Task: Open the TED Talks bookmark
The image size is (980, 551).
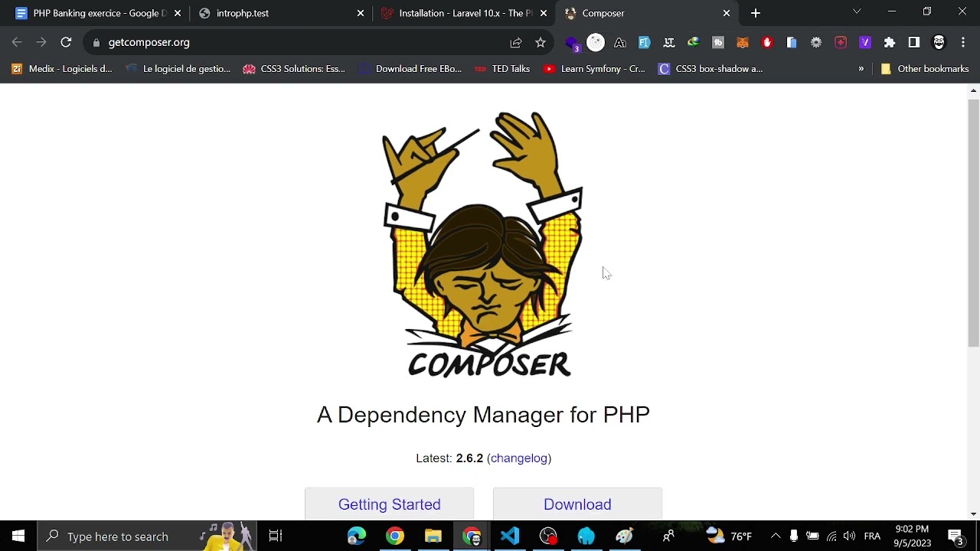Action: (502, 69)
